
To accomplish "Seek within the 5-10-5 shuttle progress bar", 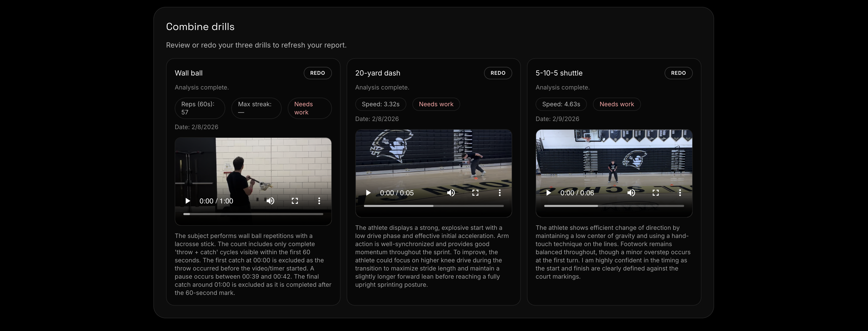I will coord(614,206).
